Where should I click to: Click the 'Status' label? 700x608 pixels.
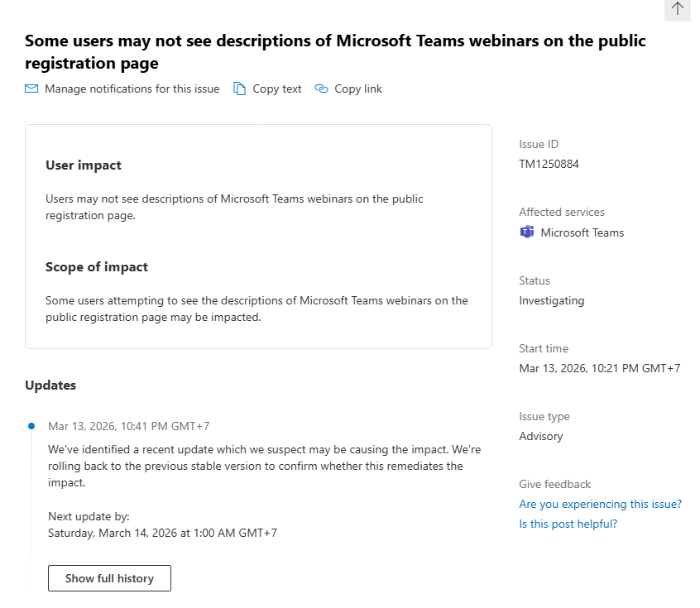[x=535, y=280]
